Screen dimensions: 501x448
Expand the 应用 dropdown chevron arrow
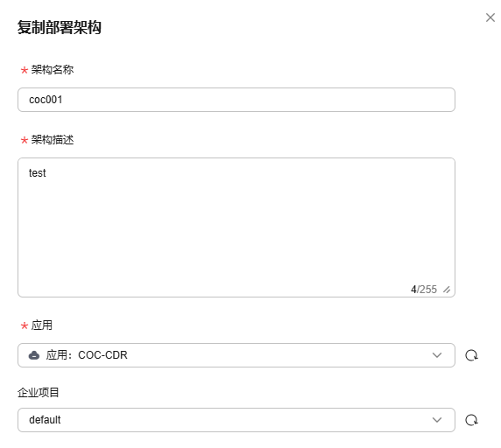point(437,355)
